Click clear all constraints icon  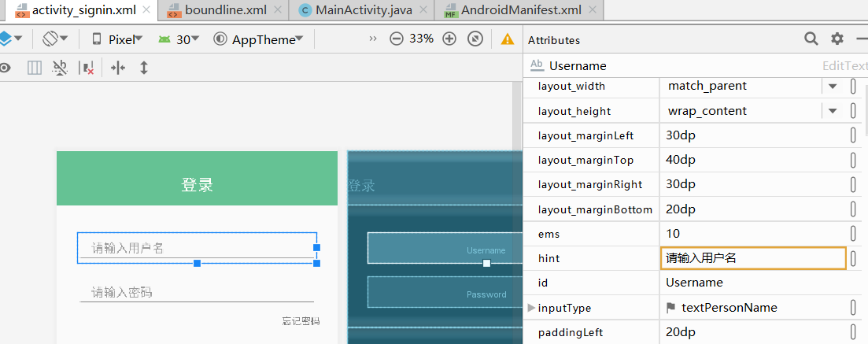[87, 68]
